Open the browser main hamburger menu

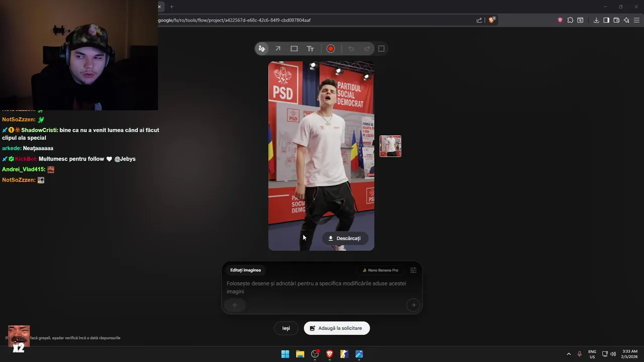pos(636,20)
